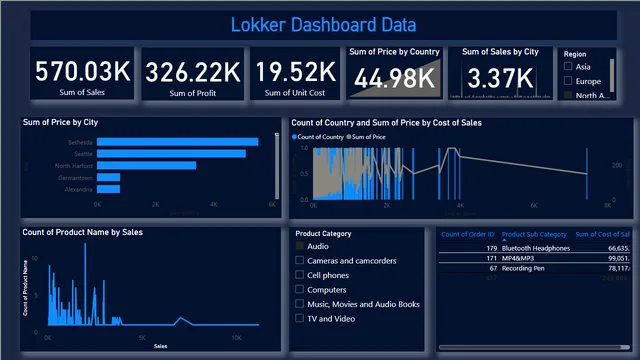The image size is (640, 360).
Task: Check the Europe region checkbox
Action: (568, 81)
